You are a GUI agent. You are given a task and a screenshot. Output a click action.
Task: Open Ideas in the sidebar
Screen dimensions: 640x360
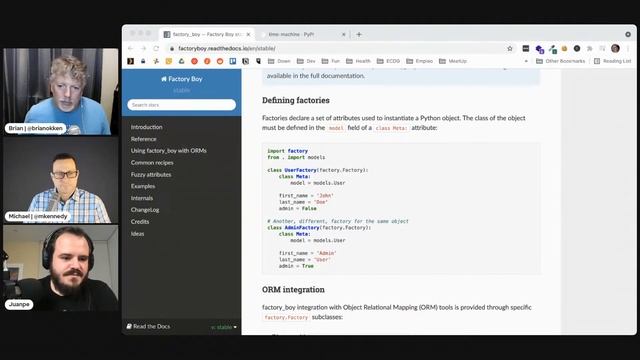(x=137, y=233)
